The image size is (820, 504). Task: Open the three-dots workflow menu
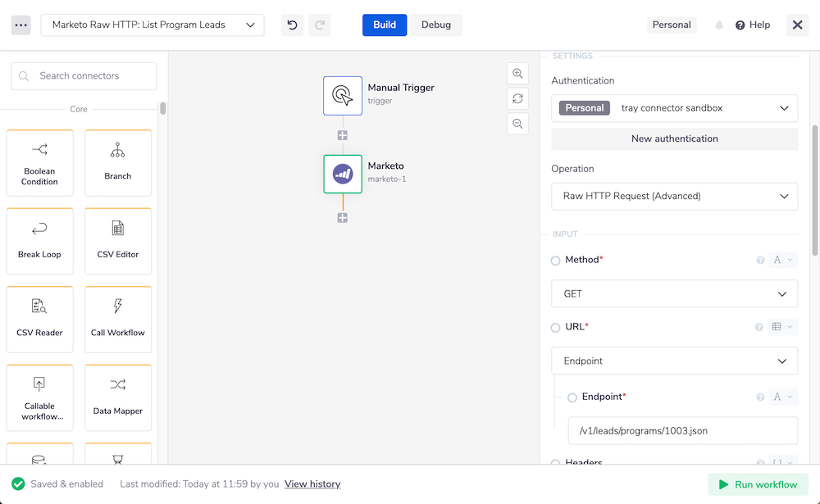pyautogui.click(x=21, y=25)
